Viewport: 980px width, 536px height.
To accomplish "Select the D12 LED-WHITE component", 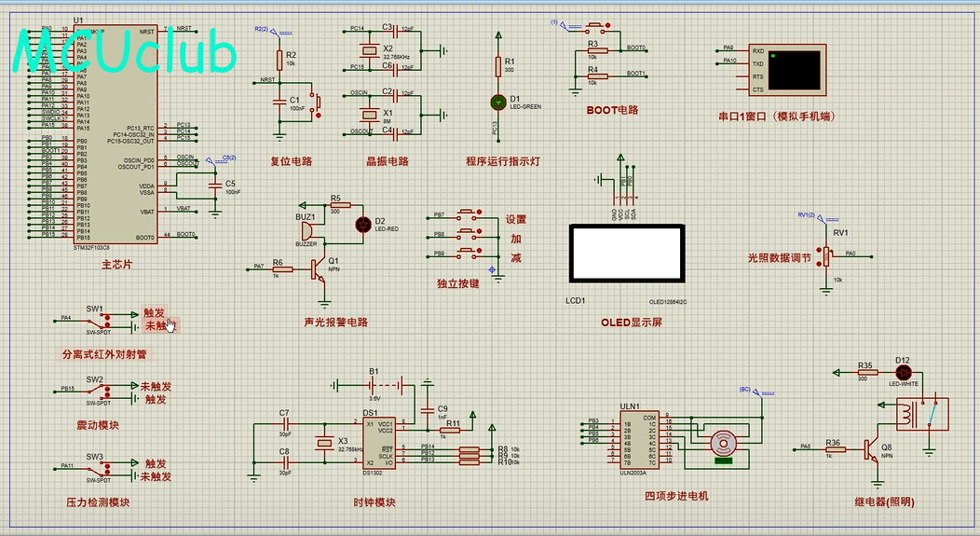I will [x=903, y=373].
